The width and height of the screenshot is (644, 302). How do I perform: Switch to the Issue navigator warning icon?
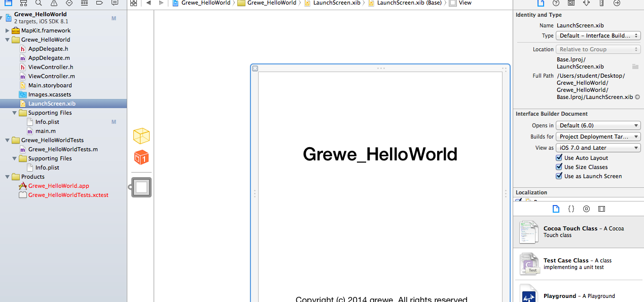click(54, 3)
